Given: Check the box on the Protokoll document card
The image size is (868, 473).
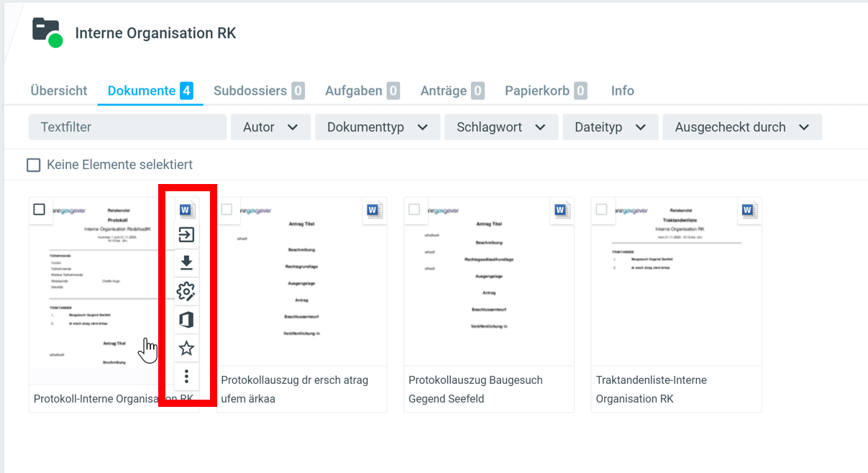Looking at the screenshot, I should point(40,209).
